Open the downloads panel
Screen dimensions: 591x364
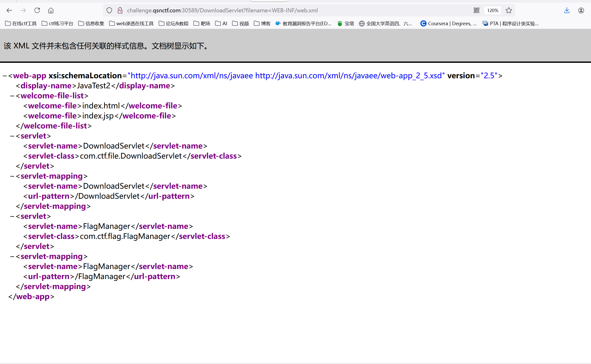pyautogui.click(x=567, y=10)
